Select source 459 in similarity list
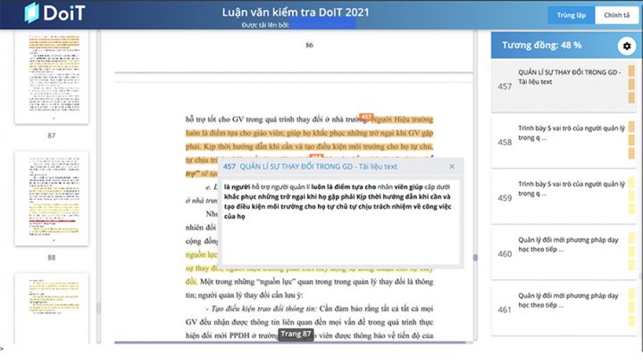 pyautogui.click(x=564, y=198)
